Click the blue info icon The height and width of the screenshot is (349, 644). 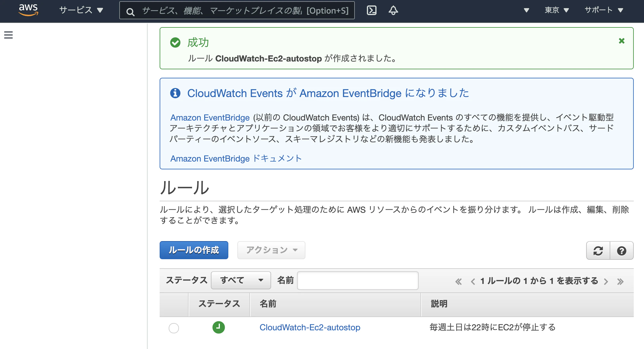click(175, 93)
